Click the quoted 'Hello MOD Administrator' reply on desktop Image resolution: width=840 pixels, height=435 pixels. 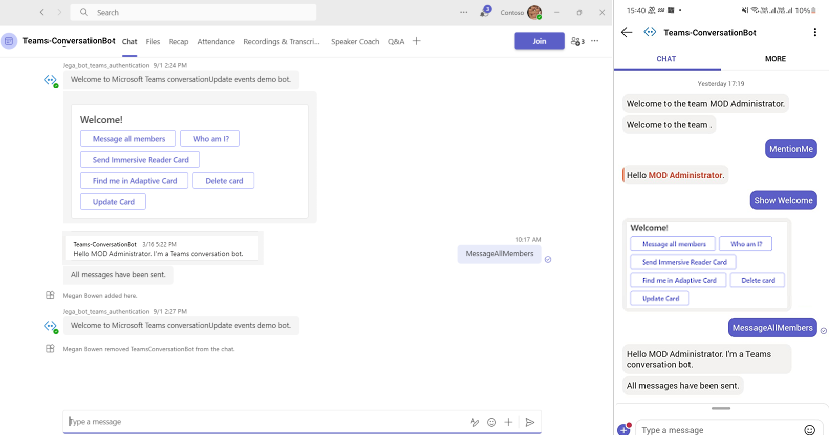tap(162, 249)
